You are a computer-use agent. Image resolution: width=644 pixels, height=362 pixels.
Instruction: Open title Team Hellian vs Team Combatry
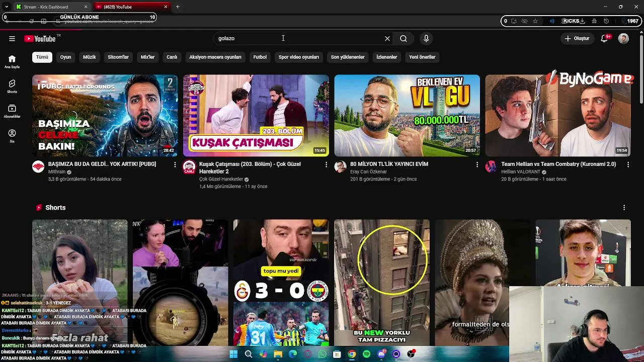click(558, 164)
